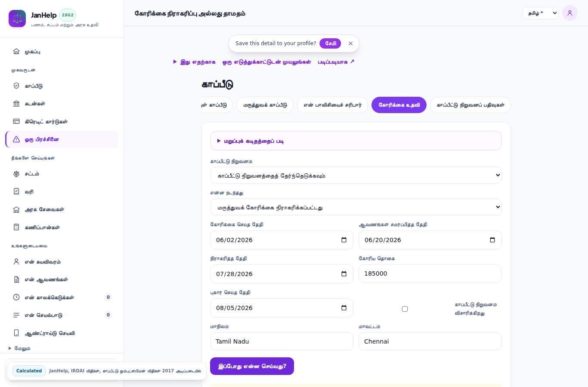The height and width of the screenshot is (387, 588).
Task: Click the சேமி save button
Action: 330,43
